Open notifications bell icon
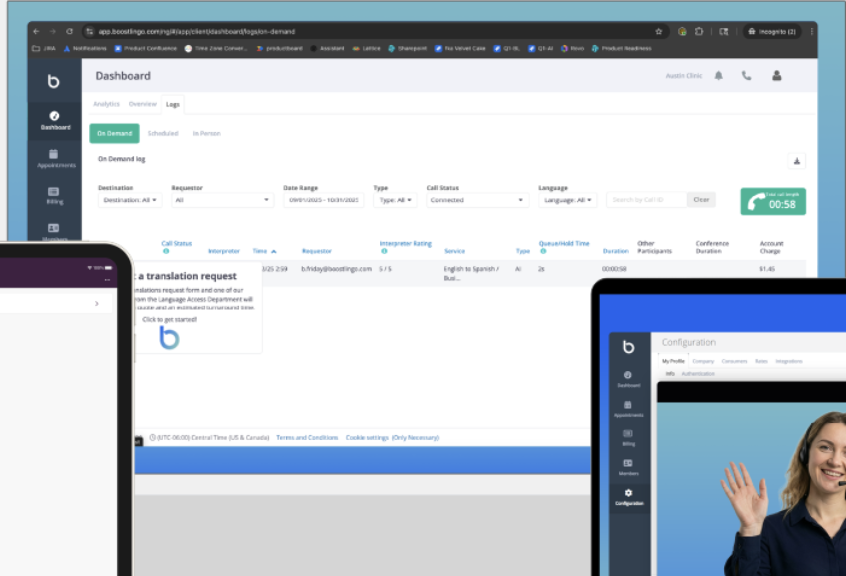This screenshot has height=576, width=846. [x=719, y=76]
